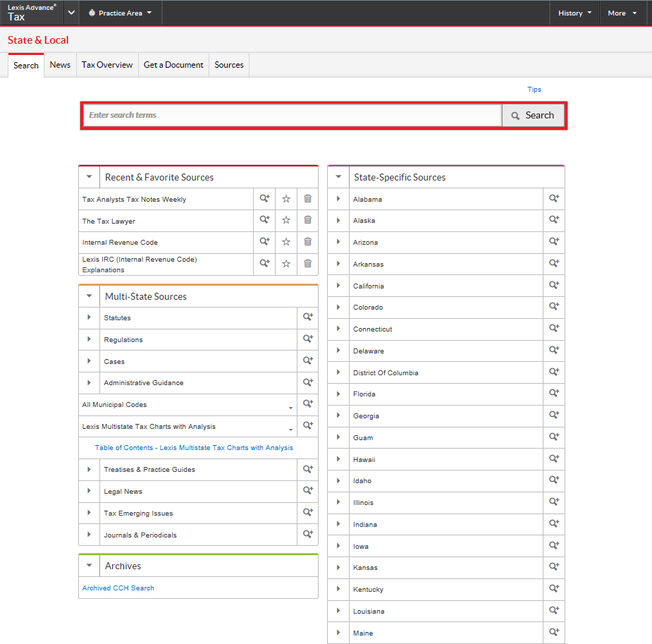Expand the Tax Emerging Issues row
The width and height of the screenshot is (652, 644).
click(89, 513)
